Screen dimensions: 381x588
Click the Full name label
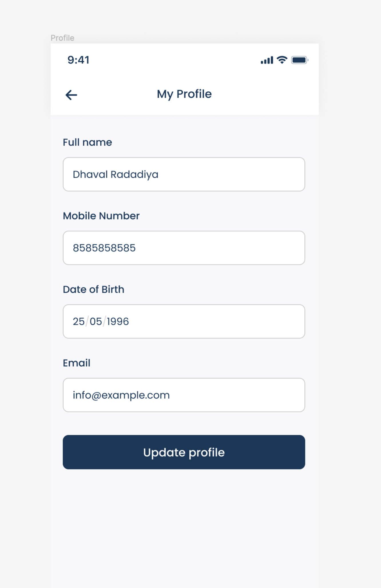pyautogui.click(x=87, y=142)
